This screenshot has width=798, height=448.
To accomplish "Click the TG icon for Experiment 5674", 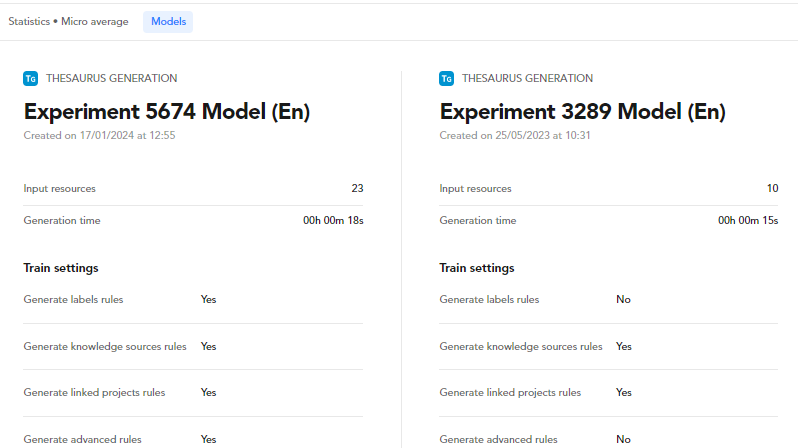I will [x=31, y=78].
